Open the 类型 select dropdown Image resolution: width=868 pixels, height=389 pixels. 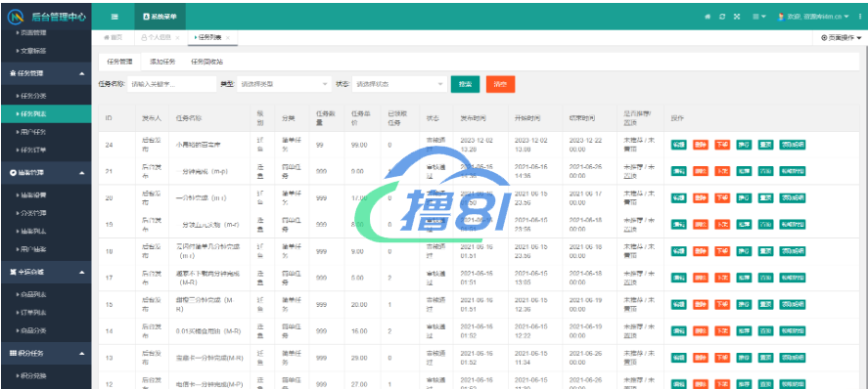point(284,84)
